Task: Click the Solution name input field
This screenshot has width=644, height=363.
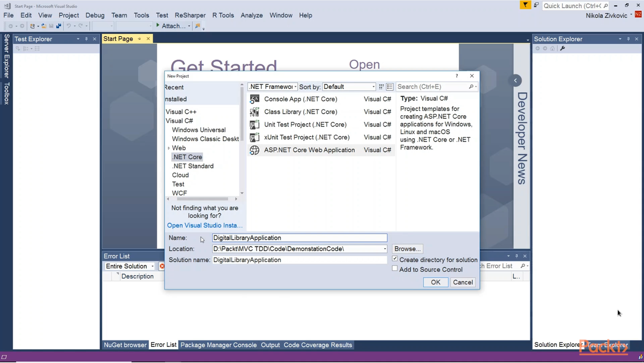Action: 299,260
